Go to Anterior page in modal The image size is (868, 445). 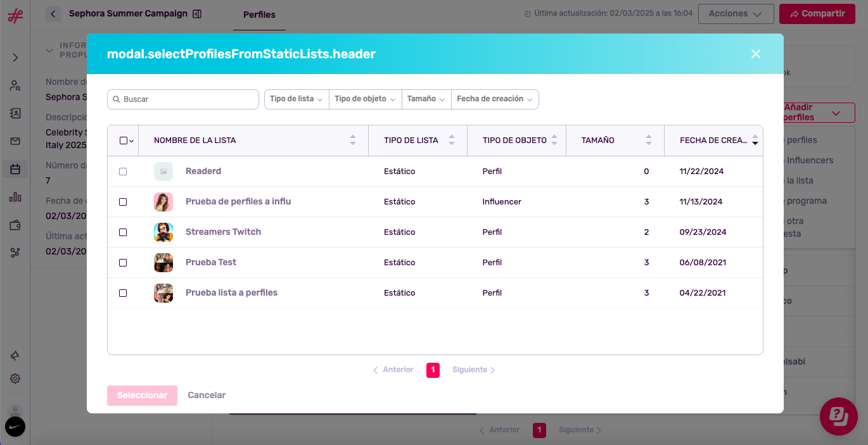393,370
